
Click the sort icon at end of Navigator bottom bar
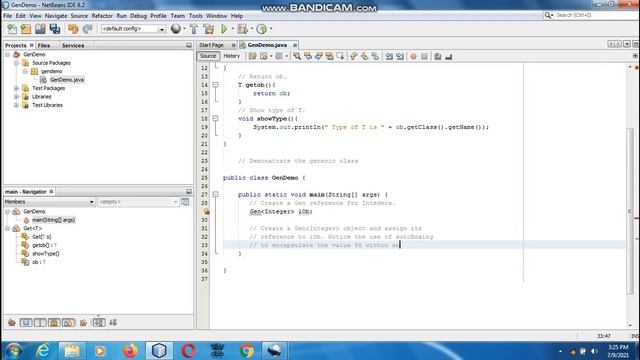tap(113, 323)
